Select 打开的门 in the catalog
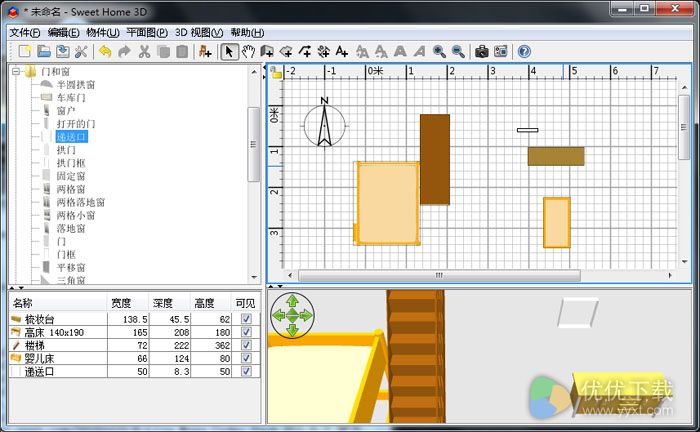 76,124
